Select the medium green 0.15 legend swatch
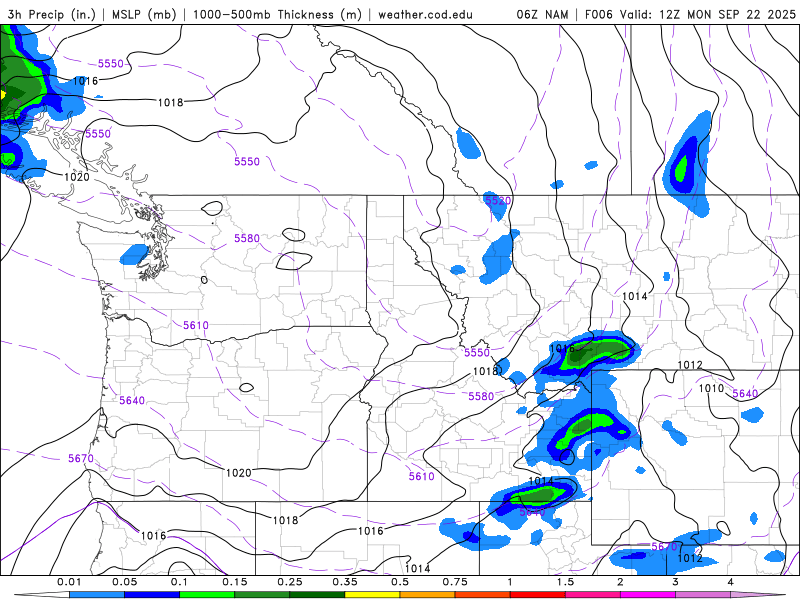 (262, 595)
